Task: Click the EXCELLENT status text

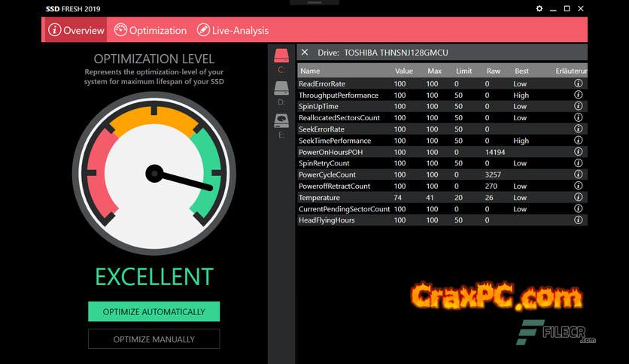Action: tap(154, 277)
